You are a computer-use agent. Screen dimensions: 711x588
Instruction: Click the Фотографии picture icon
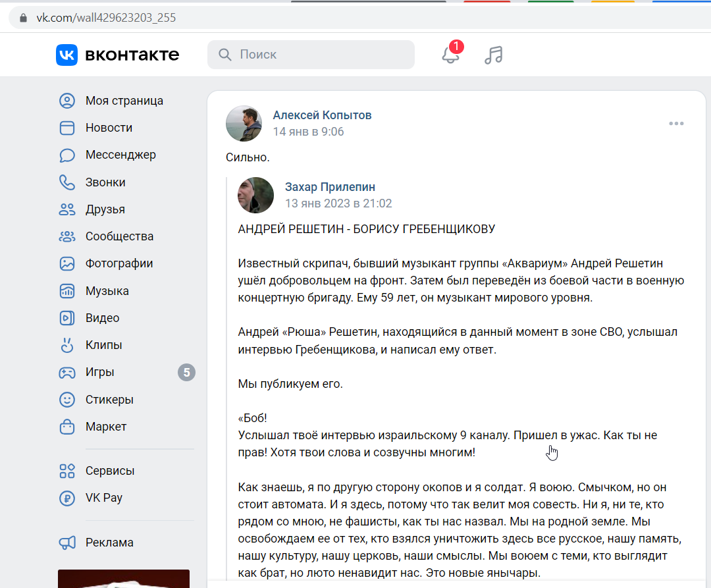[67, 263]
